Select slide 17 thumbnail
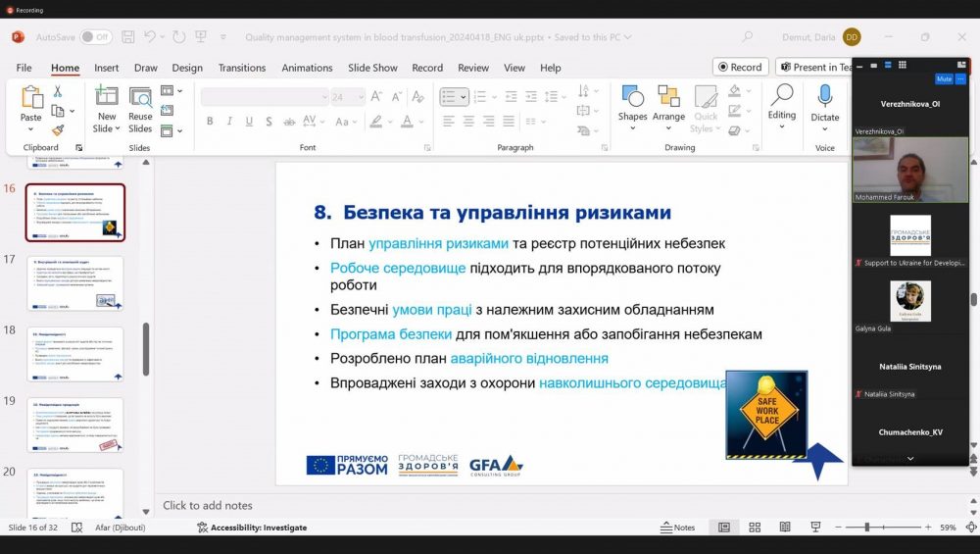Viewport: 980px width, 554px height. click(x=75, y=283)
